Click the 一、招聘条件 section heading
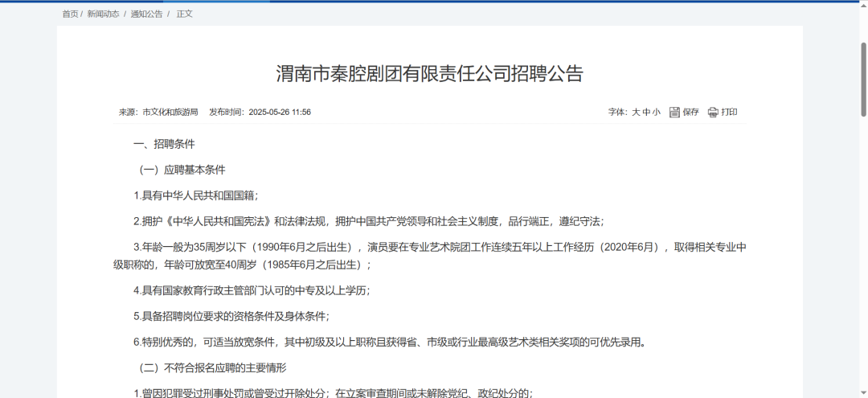The height and width of the screenshot is (398, 868). pos(164,145)
